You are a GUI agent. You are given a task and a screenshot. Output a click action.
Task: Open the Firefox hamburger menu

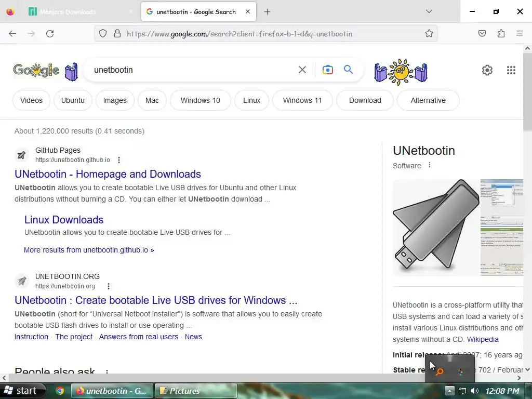[520, 33]
